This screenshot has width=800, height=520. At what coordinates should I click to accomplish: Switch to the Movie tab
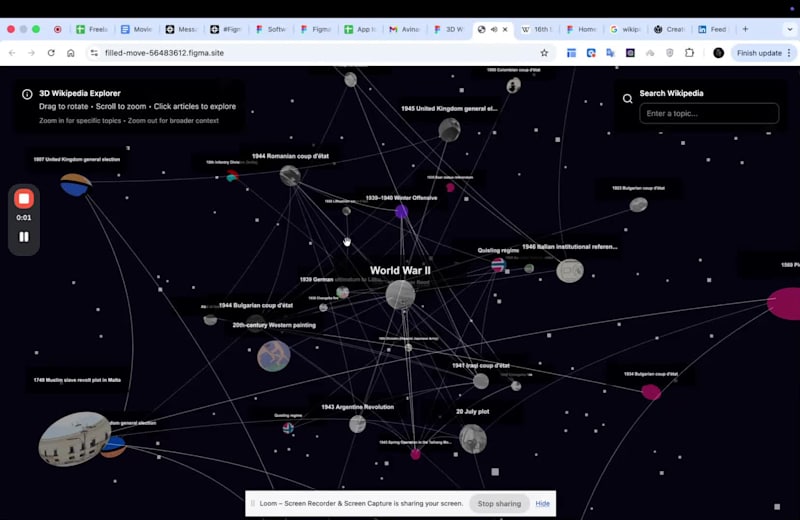pos(136,30)
